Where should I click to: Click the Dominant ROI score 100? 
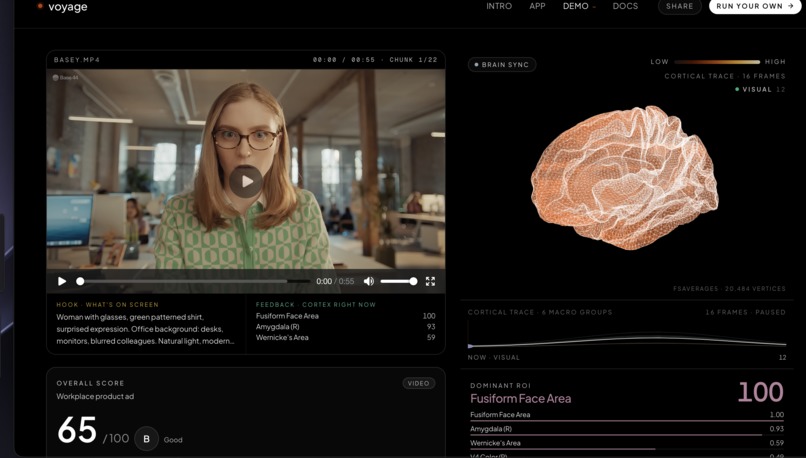point(761,392)
